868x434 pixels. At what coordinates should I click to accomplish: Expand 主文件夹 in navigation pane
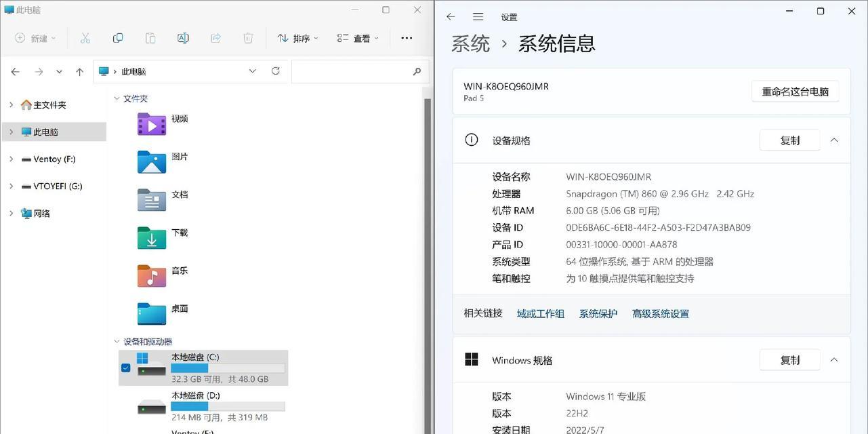[x=11, y=104]
